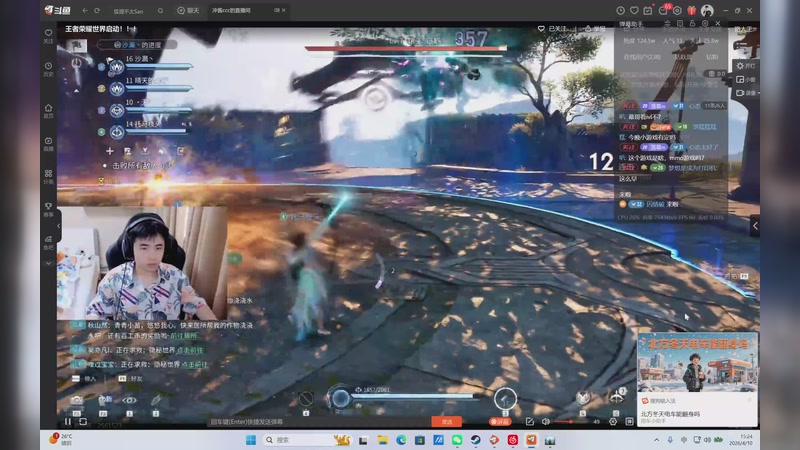Open the Windows Start menu
The height and width of the screenshot is (450, 800).
tap(251, 440)
